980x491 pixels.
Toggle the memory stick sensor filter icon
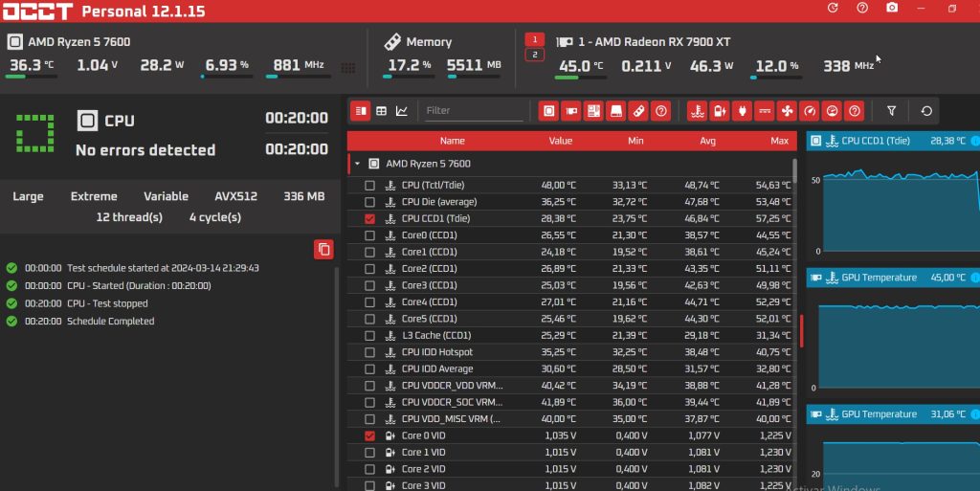click(638, 111)
